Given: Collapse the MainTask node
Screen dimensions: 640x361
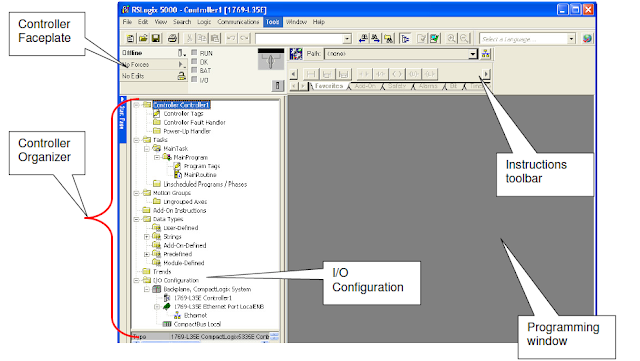Looking at the screenshot, I should click(147, 149).
